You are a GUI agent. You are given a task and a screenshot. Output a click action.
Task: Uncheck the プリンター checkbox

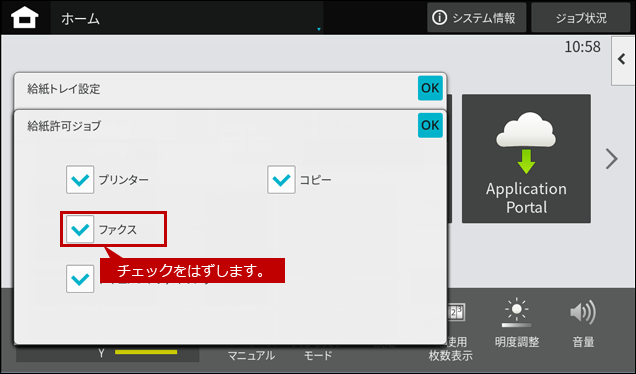click(80, 179)
